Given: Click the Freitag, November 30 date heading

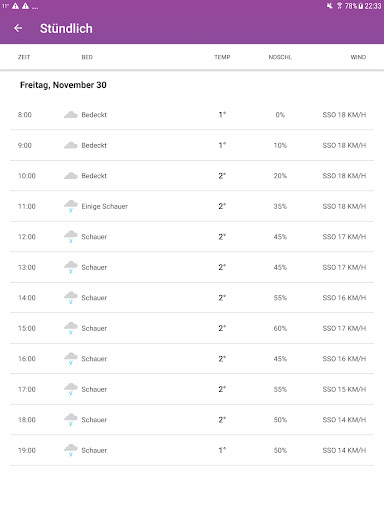Looking at the screenshot, I should [63, 85].
